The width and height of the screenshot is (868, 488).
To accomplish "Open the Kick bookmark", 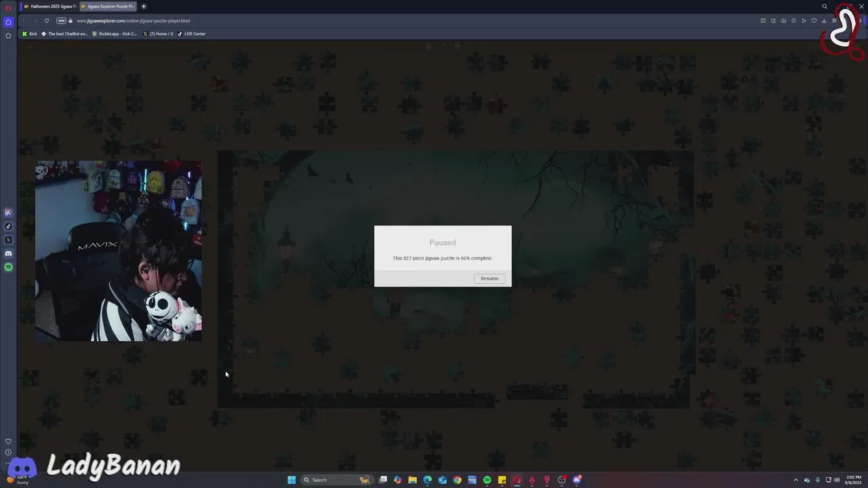I will (30, 34).
